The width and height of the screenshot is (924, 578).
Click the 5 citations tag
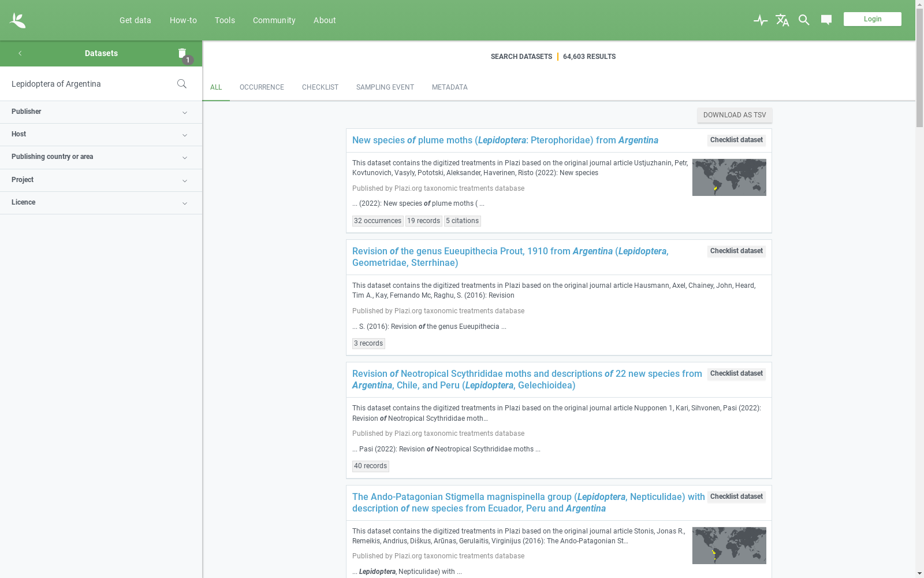point(463,221)
